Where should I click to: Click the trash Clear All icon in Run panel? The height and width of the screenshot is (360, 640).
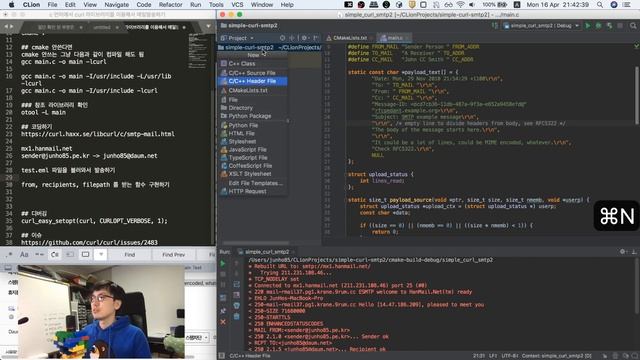pos(236,316)
